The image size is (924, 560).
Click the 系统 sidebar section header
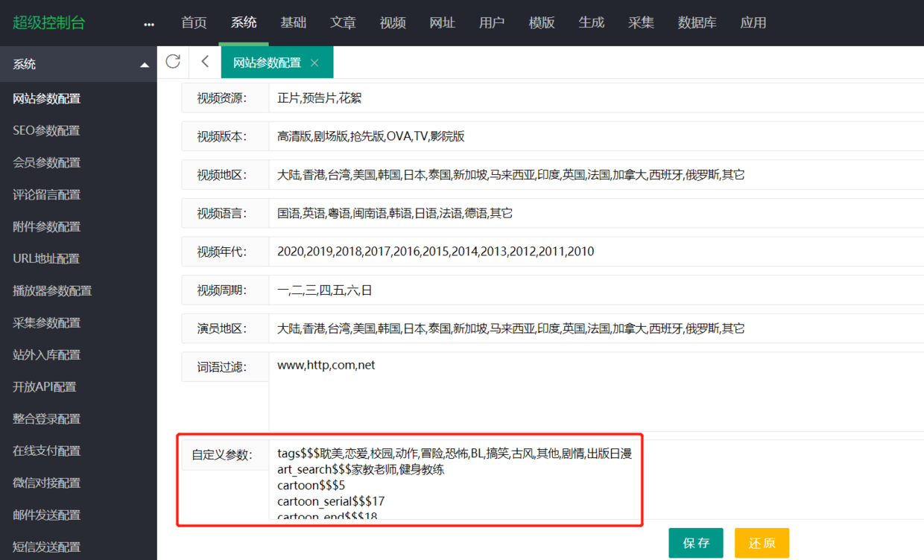[78, 64]
